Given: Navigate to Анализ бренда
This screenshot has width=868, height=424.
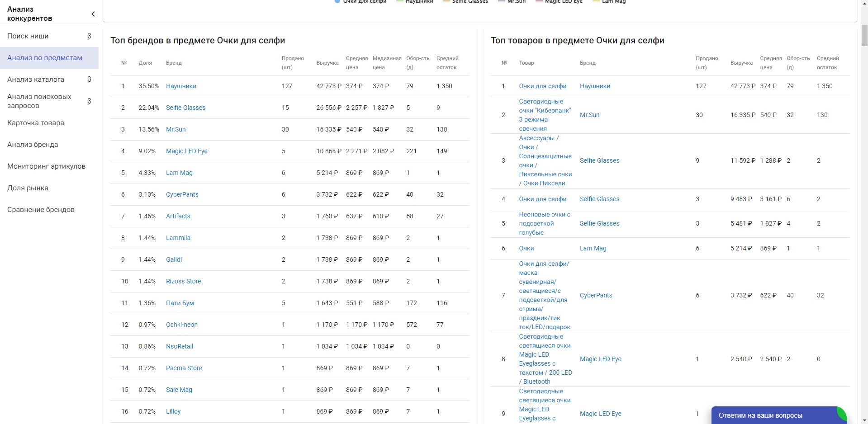Looking at the screenshot, I should [x=33, y=145].
